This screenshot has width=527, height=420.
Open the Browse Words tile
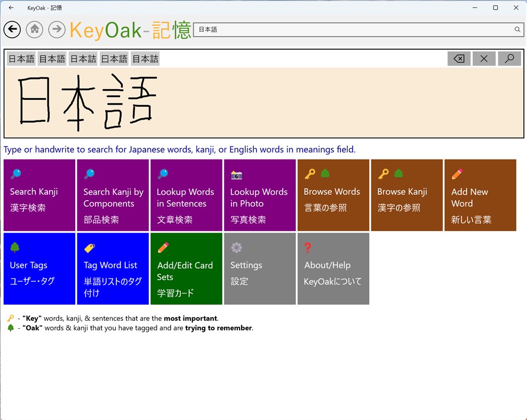point(333,195)
